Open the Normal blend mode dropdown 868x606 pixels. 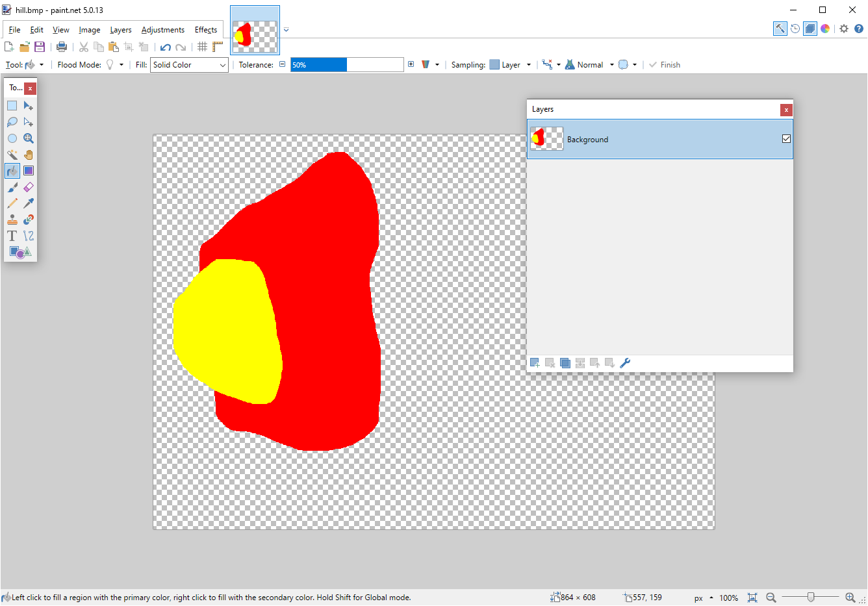pos(611,65)
